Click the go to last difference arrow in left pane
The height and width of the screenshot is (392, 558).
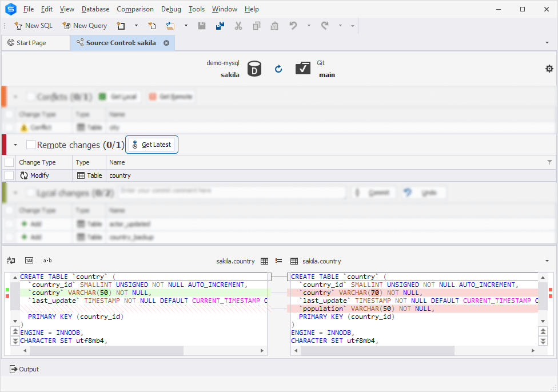pos(15,341)
